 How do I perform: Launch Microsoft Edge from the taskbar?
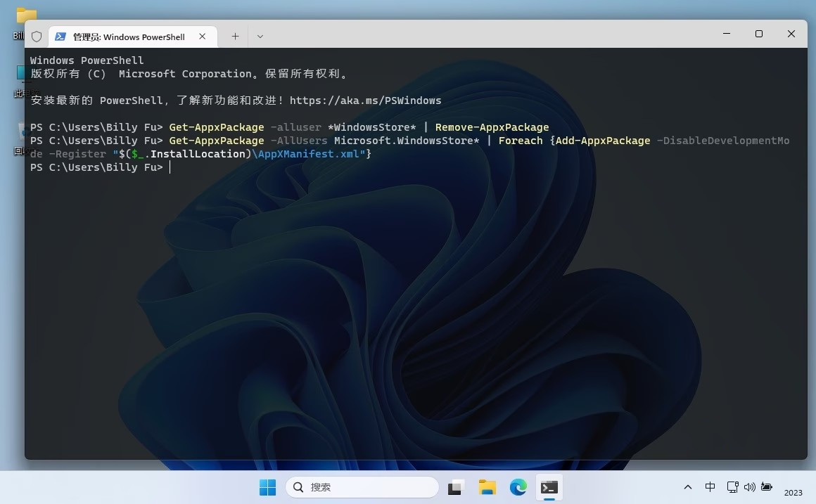[x=518, y=486]
